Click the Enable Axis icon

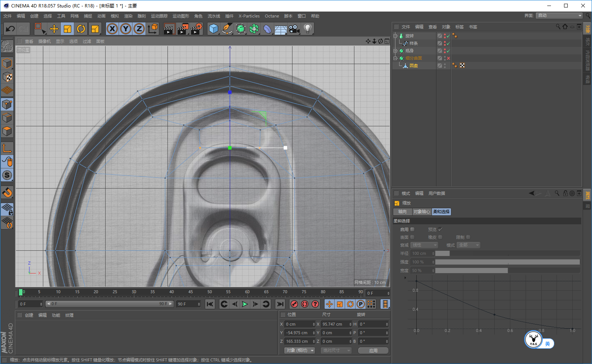coord(7,148)
